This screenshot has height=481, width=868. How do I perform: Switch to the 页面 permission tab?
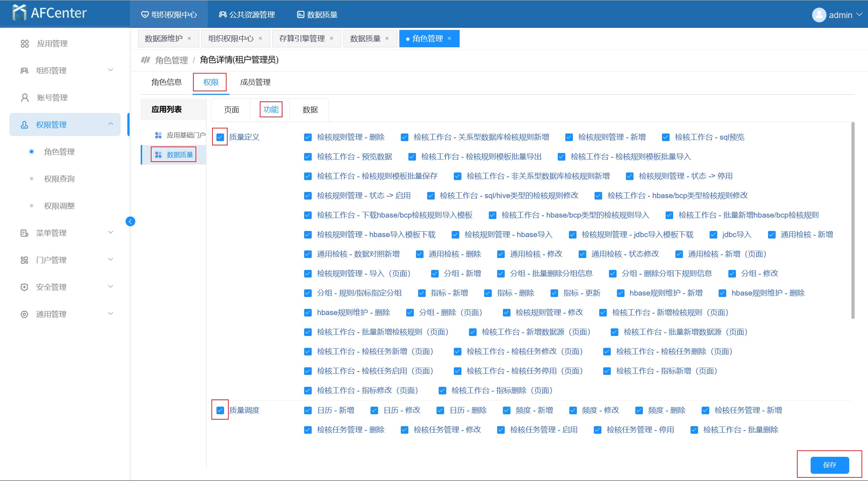click(231, 110)
